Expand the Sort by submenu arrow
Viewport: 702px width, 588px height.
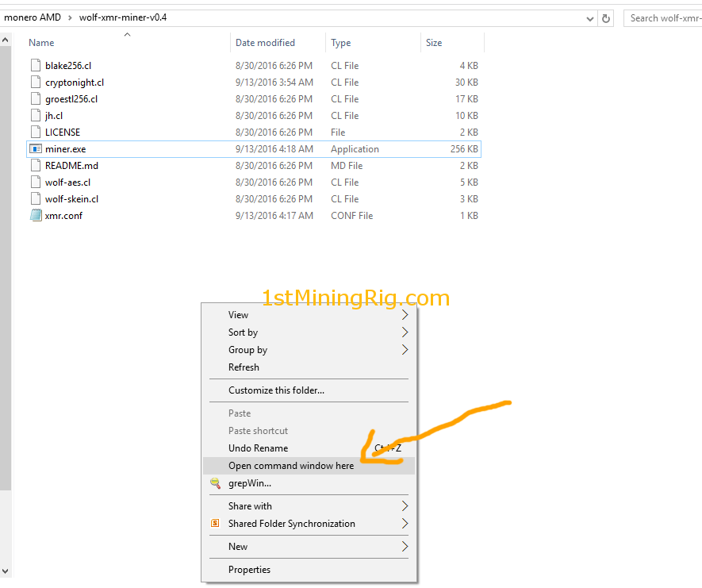[x=405, y=332]
